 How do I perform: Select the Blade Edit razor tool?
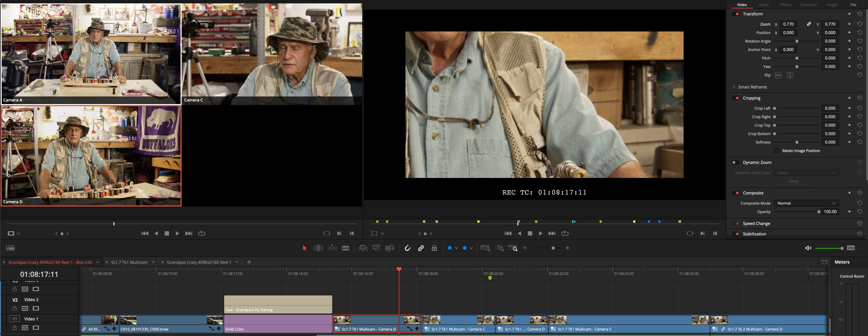tap(345, 248)
